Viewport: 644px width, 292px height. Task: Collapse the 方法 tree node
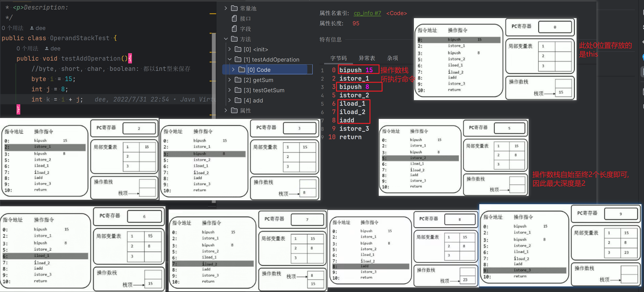pyautogui.click(x=226, y=39)
